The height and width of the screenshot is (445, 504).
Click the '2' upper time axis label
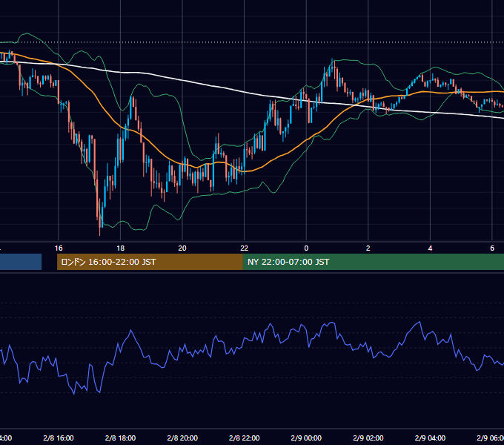coord(368,248)
